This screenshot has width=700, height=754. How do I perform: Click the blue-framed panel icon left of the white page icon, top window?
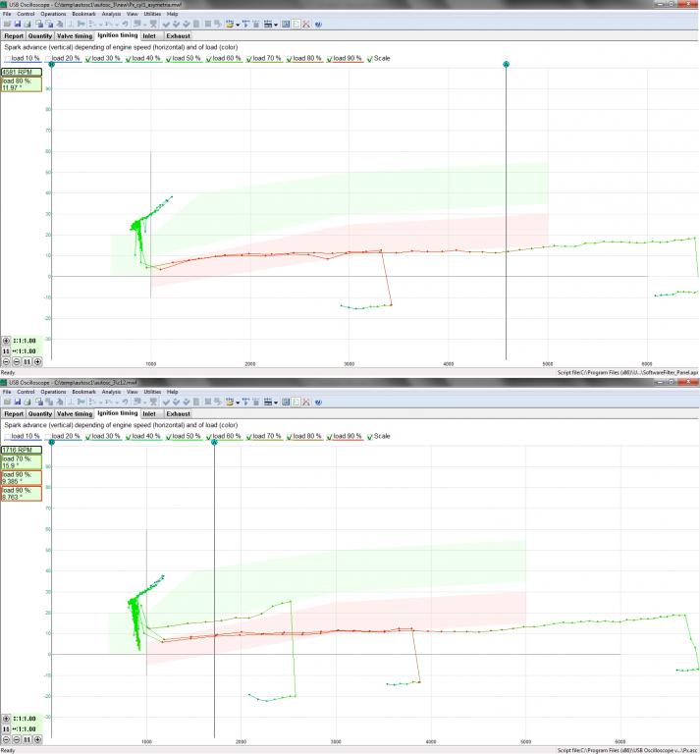[286, 24]
